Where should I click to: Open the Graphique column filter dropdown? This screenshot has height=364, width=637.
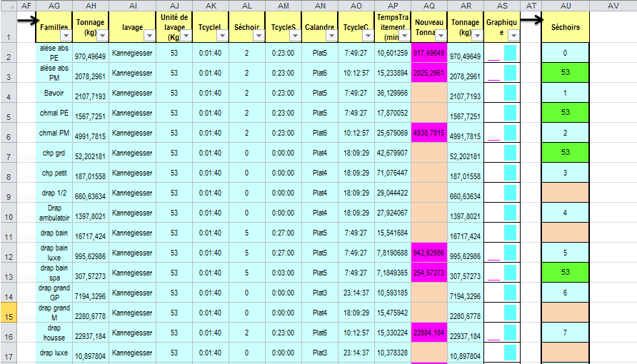(514, 36)
